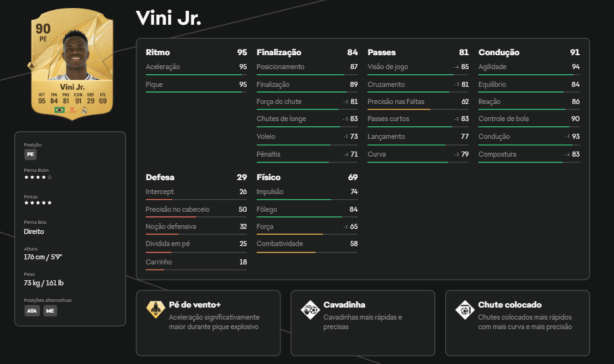Click the Condução category header
614x364 pixels.
[499, 53]
